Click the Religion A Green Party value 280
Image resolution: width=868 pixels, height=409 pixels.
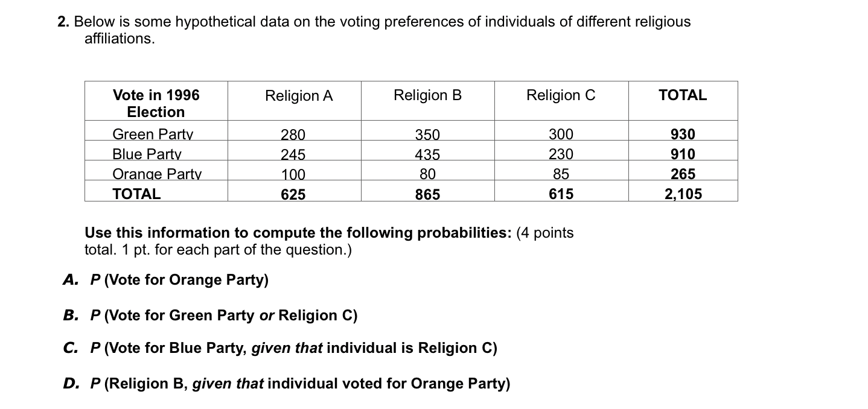293,134
